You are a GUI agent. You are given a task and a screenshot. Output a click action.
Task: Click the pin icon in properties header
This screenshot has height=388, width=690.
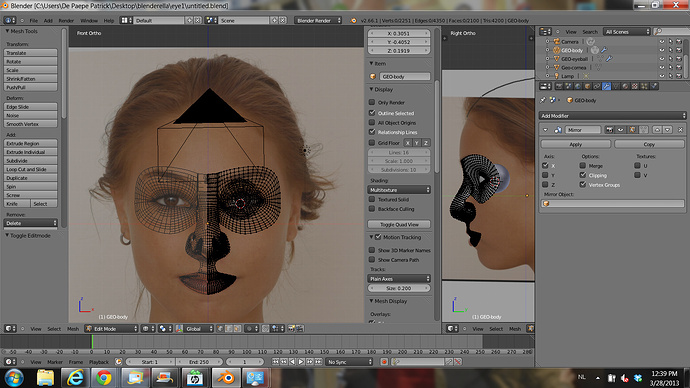[x=543, y=100]
